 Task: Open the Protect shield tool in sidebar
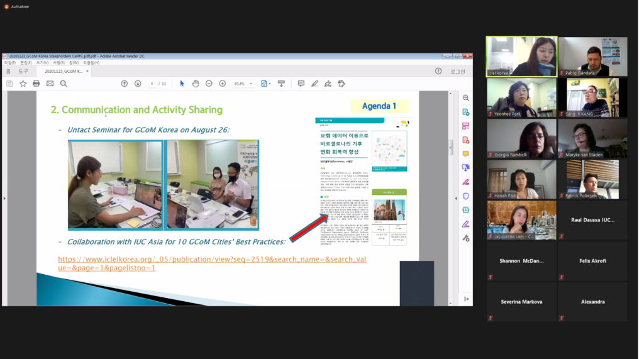pyautogui.click(x=466, y=196)
